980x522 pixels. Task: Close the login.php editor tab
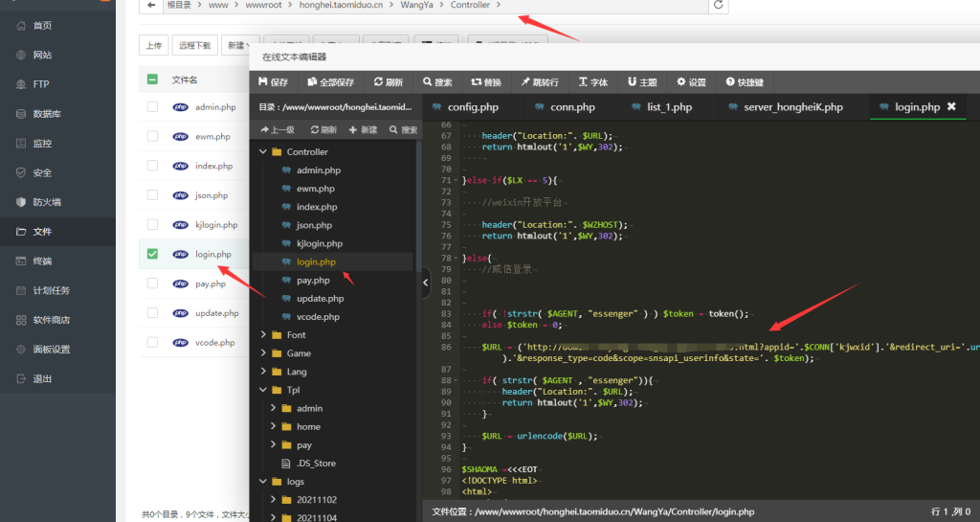tap(951, 107)
